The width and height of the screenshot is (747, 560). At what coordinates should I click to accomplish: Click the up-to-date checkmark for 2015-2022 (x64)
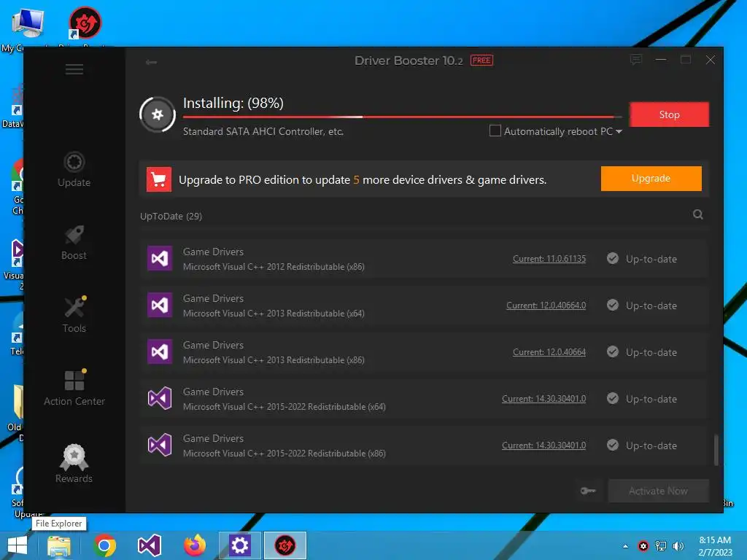[x=613, y=399]
